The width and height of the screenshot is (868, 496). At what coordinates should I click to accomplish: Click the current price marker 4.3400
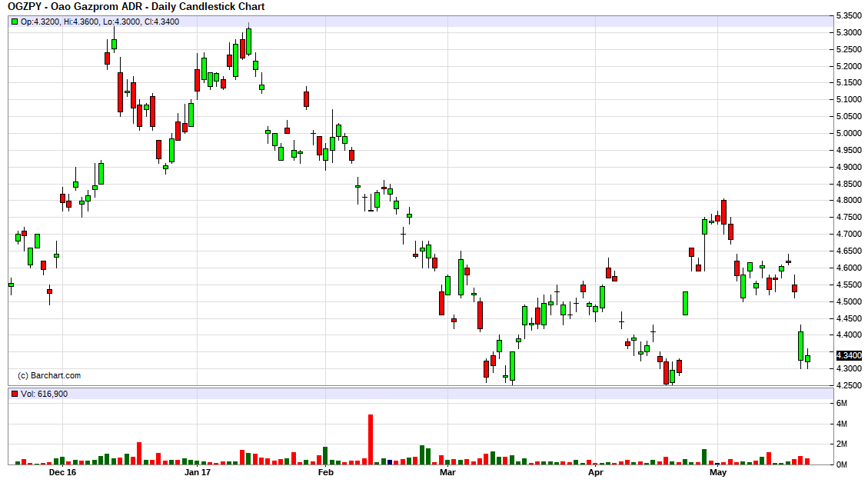pyautogui.click(x=850, y=355)
